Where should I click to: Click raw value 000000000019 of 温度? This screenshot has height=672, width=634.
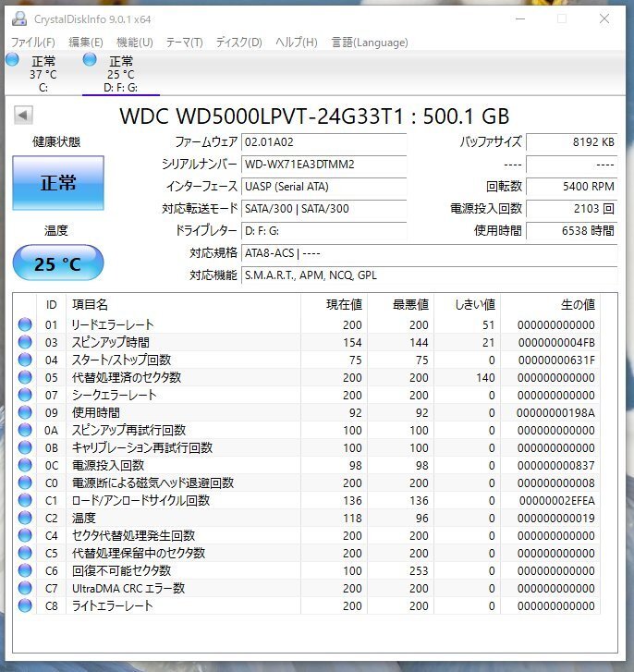click(556, 519)
